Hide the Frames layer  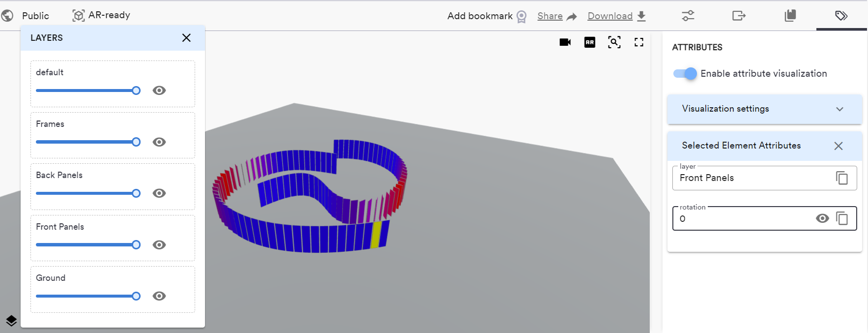click(159, 142)
